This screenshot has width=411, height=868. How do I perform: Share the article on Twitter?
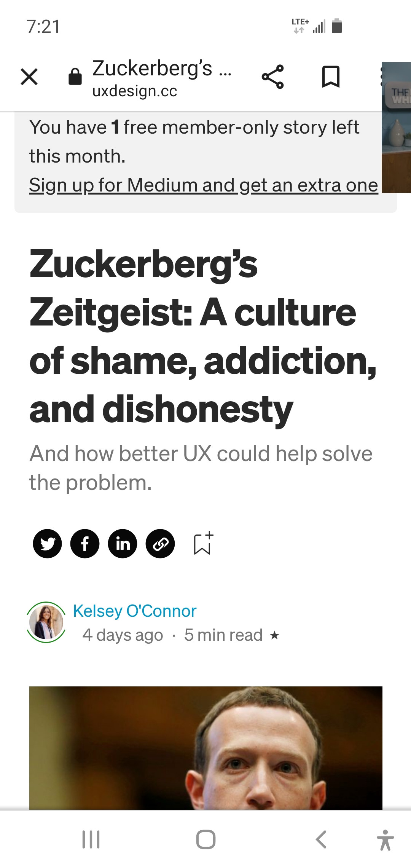tap(47, 544)
